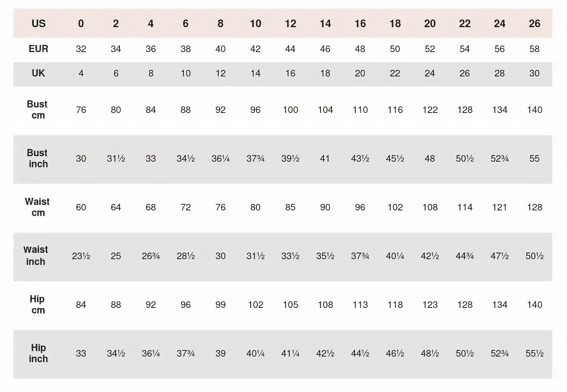Click the US header label
This screenshot has height=392, width=567.
[38, 24]
